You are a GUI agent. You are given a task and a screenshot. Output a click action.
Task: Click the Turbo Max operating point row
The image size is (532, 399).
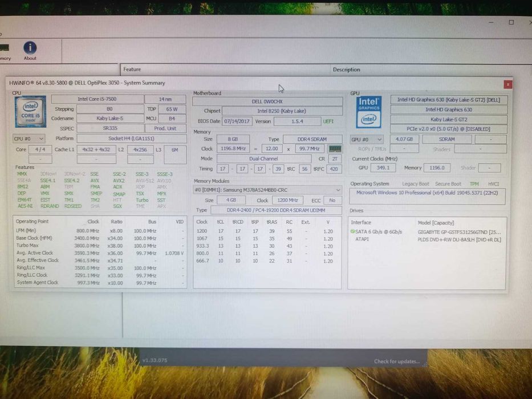[x=100, y=245]
